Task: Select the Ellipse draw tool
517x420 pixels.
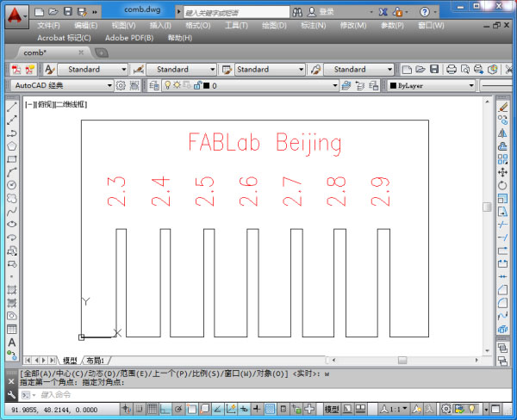Action: 12,225
